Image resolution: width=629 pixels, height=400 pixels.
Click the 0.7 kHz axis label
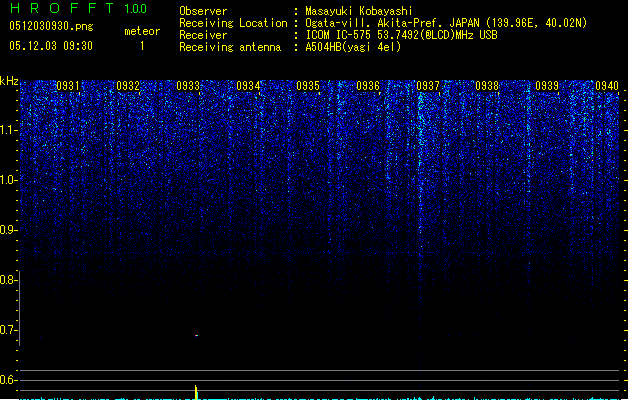tap(8, 330)
